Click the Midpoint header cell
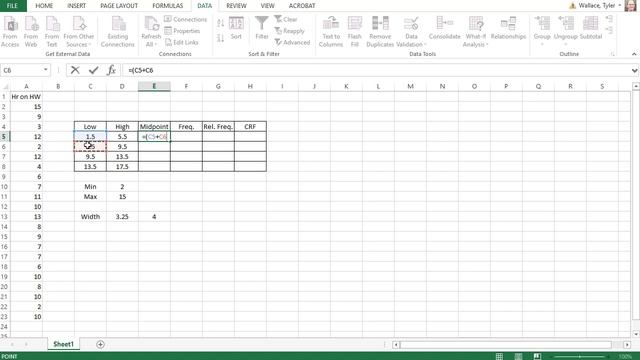Viewport: 640px width, 360px height. pos(154,127)
